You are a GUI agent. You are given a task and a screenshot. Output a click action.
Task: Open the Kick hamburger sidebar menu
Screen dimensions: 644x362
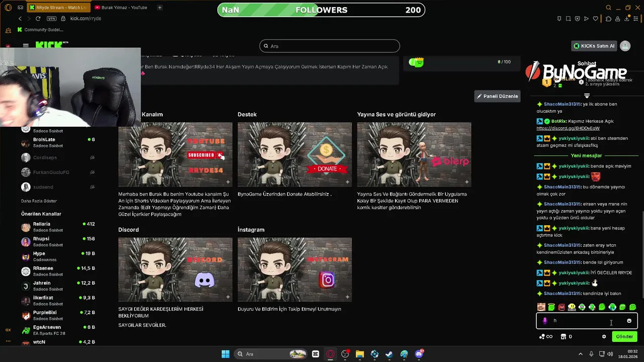(x=26, y=45)
